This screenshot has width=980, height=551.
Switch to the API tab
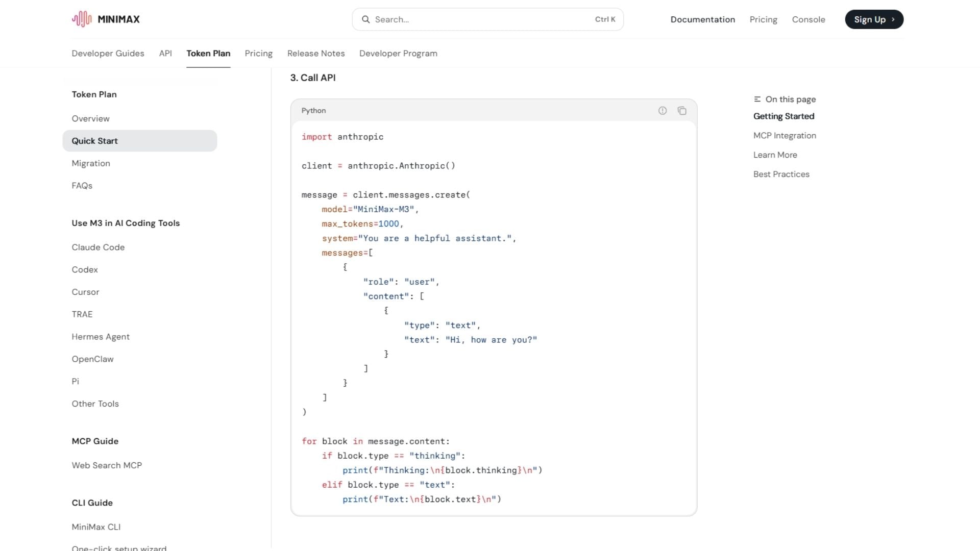click(165, 54)
